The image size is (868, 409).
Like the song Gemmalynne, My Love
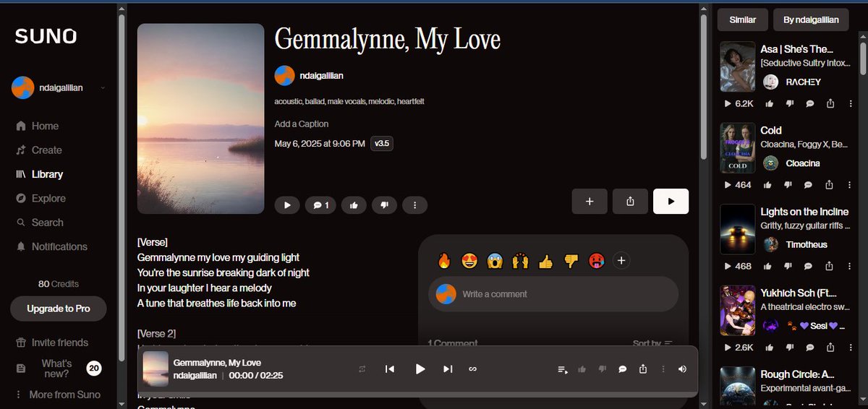(354, 205)
